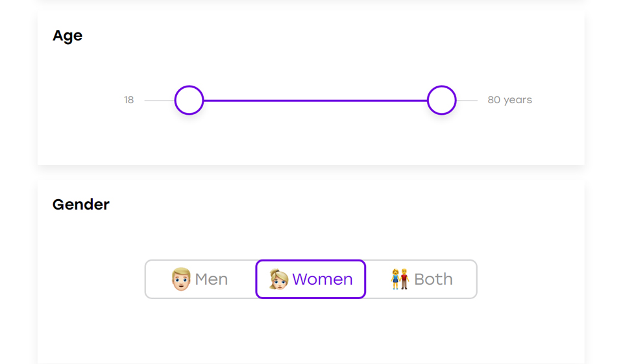Select the Women gender option
Image resolution: width=623 pixels, height=364 pixels.
(311, 279)
